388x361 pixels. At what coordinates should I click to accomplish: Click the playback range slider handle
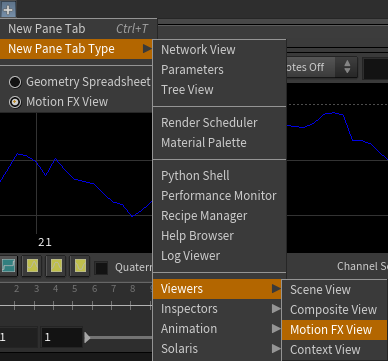pos(87,338)
